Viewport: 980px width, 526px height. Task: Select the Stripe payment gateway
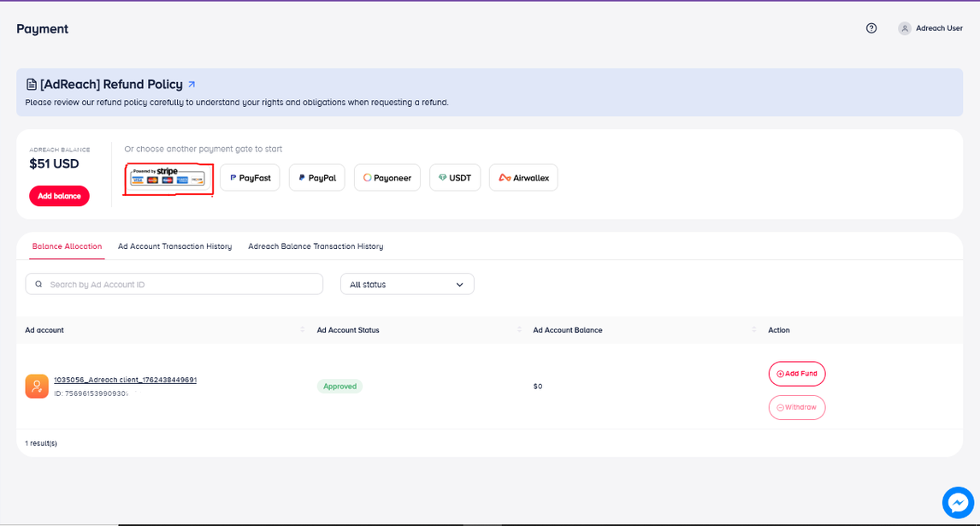click(168, 177)
